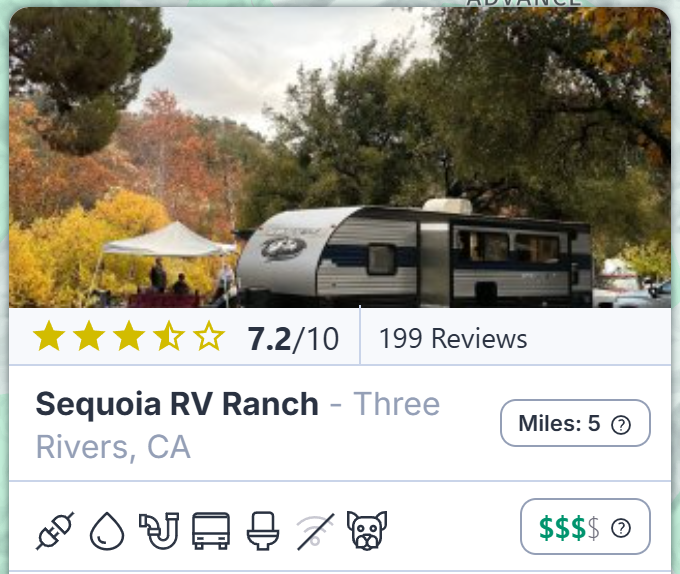Click the third filled rating star
This screenshot has width=680, height=574.
pos(129,336)
